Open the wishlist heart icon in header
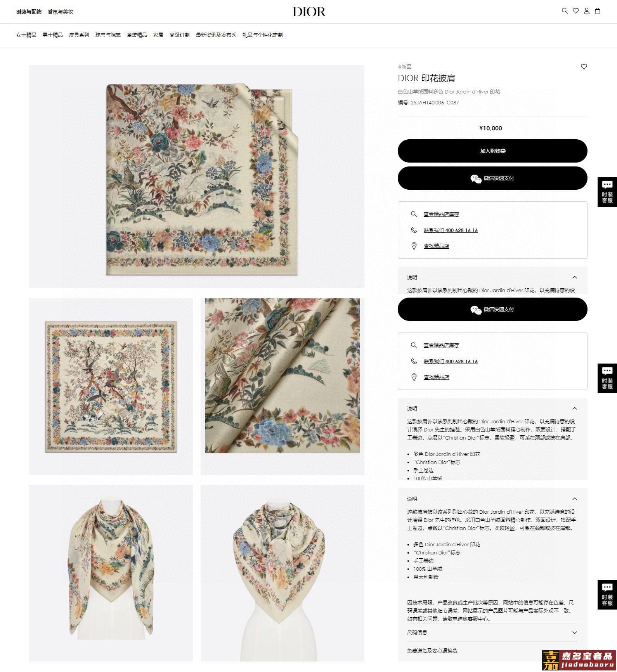The image size is (617, 672). [576, 11]
